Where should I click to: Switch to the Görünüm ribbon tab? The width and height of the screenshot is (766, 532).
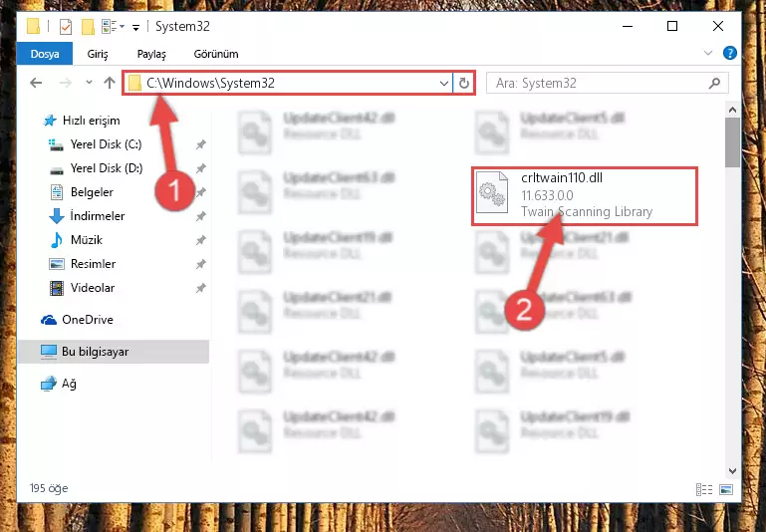[x=216, y=54]
